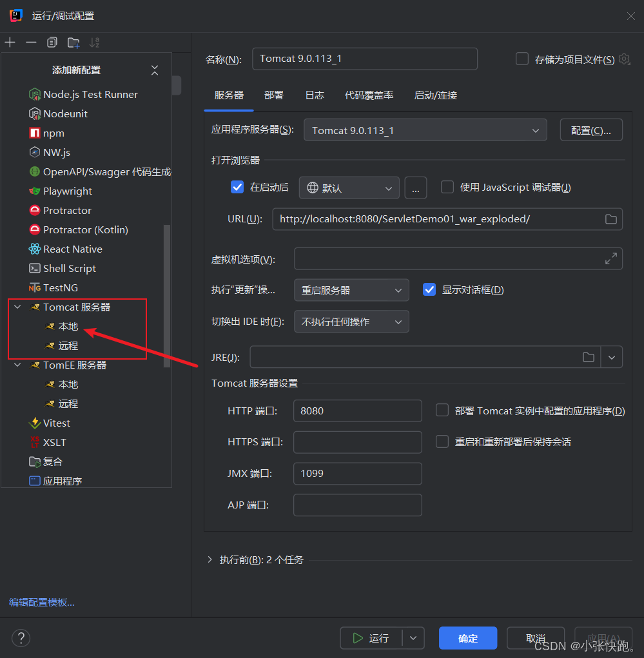Expand the 执行前 tasks section
Image resolution: width=644 pixels, height=658 pixels.
click(210, 559)
